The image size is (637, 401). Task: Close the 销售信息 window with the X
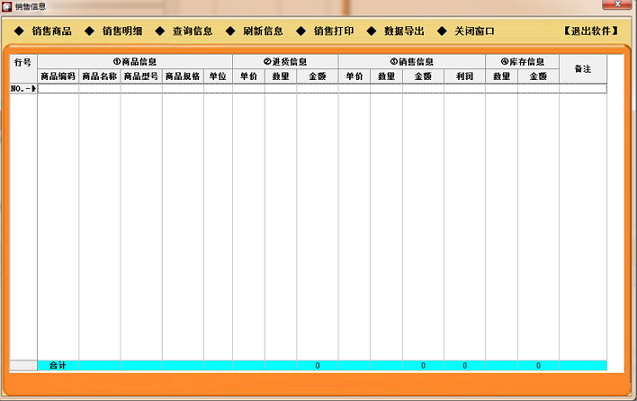617,4
